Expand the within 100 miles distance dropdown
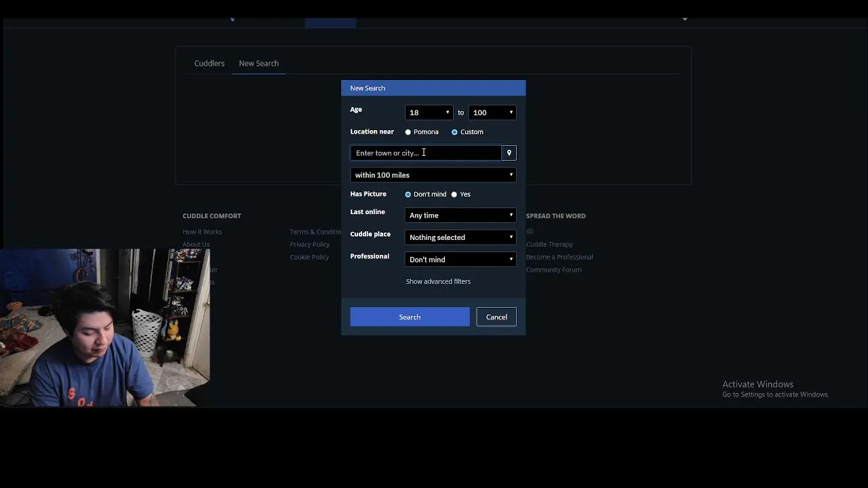Viewport: 868px width, 488px height. 433,175
